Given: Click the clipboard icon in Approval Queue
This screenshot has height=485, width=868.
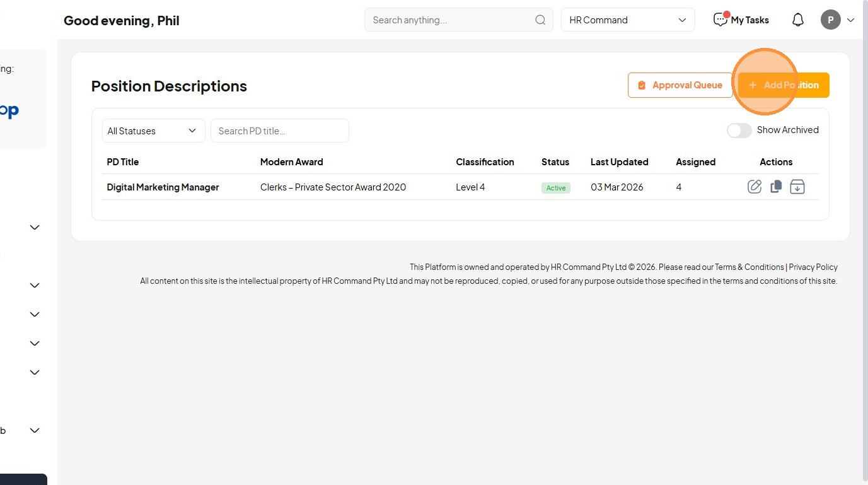Looking at the screenshot, I should 642,85.
